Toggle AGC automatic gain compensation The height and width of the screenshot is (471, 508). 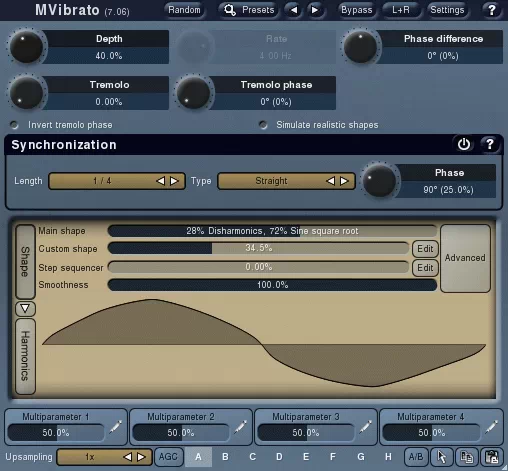click(x=168, y=457)
